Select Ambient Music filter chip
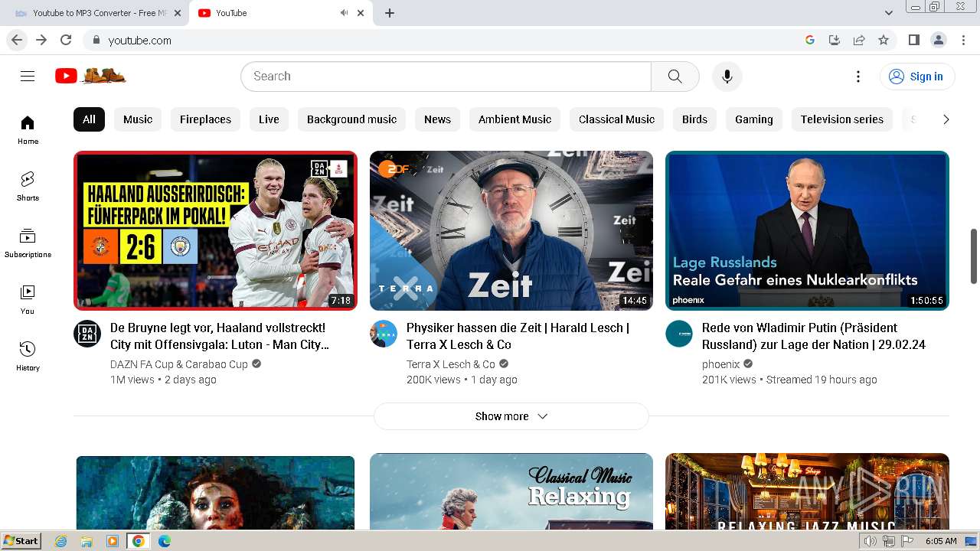980x551 pixels. pos(514,119)
